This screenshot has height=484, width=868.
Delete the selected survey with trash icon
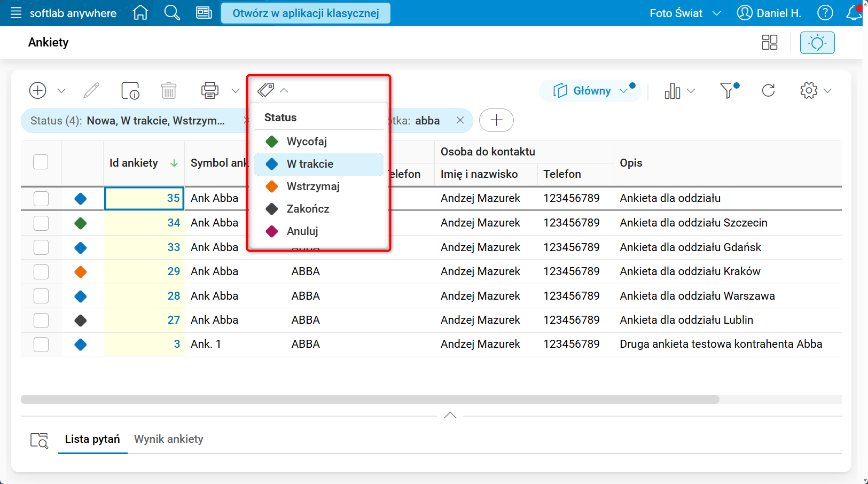[169, 90]
